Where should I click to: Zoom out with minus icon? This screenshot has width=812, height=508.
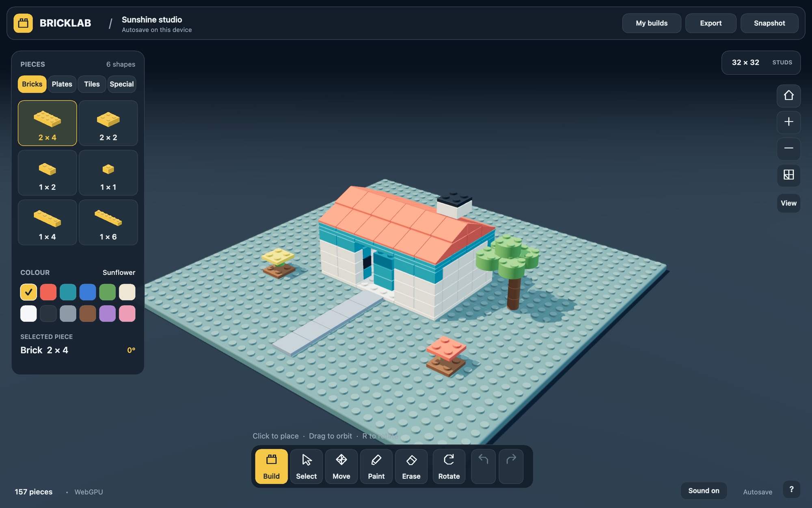(x=788, y=148)
